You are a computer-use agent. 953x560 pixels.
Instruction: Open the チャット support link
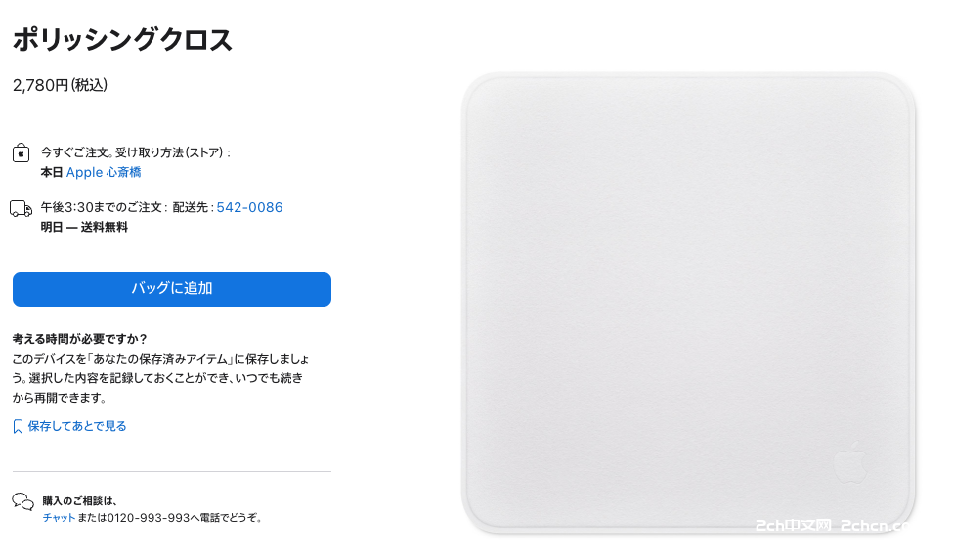59,518
